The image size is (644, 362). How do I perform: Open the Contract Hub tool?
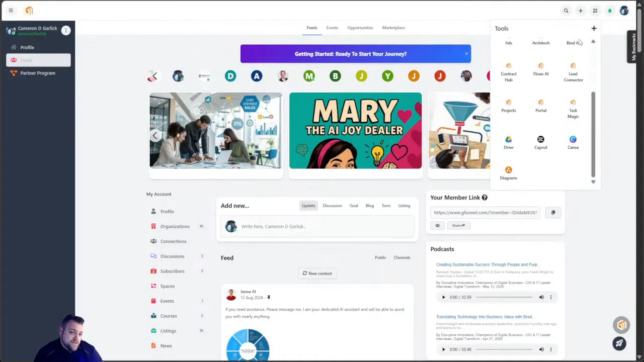click(x=509, y=72)
